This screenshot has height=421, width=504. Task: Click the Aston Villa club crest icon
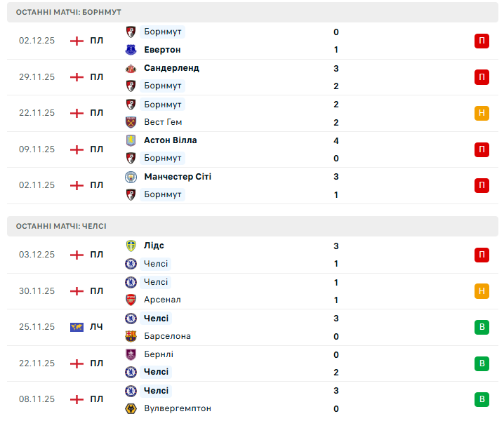(x=131, y=140)
